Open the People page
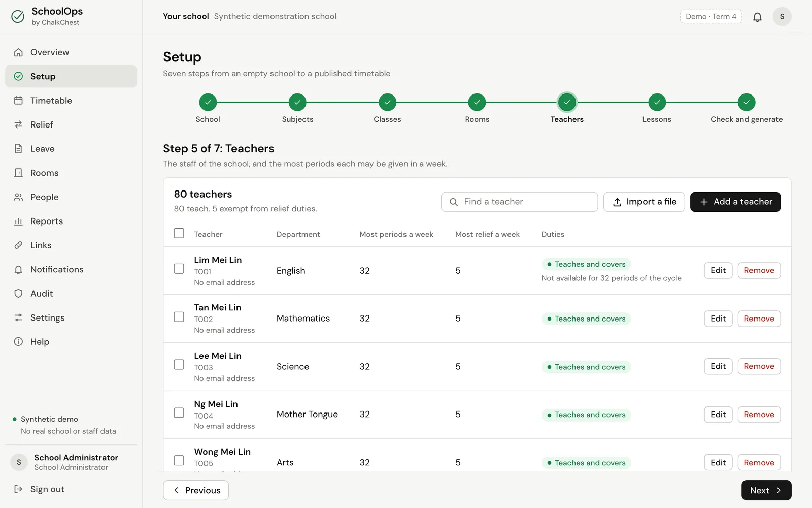This screenshot has width=812, height=508. pyautogui.click(x=71, y=197)
